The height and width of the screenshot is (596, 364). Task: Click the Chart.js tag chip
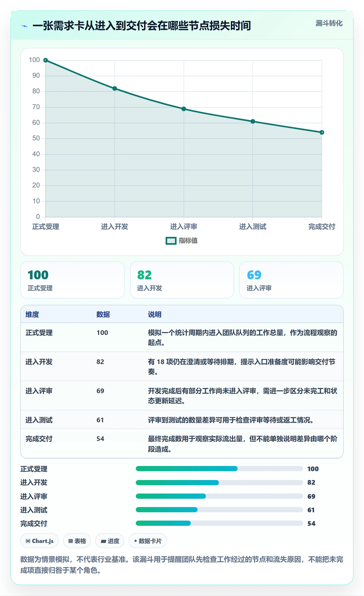click(x=40, y=541)
